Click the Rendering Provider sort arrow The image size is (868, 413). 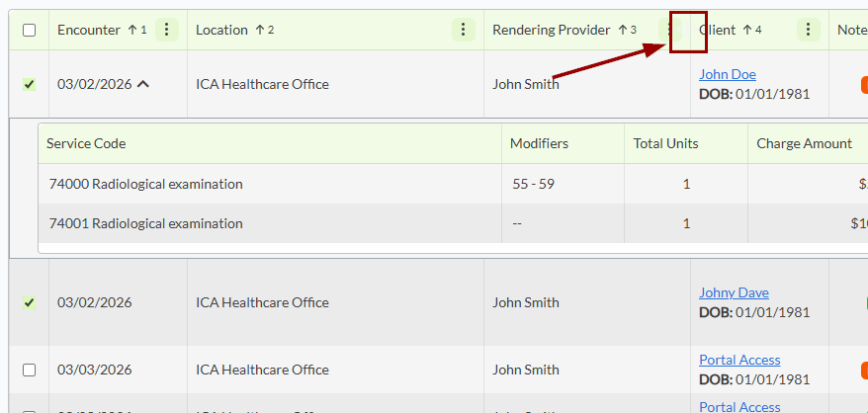[623, 30]
